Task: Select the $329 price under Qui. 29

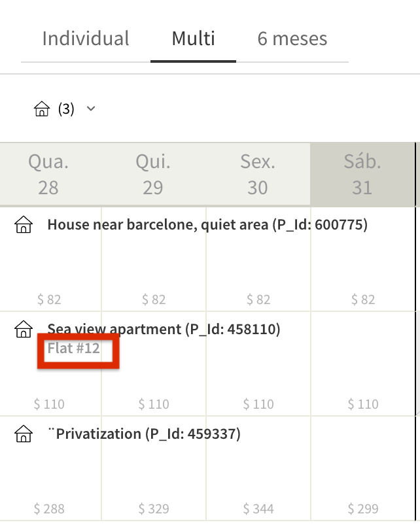Action: tap(154, 509)
